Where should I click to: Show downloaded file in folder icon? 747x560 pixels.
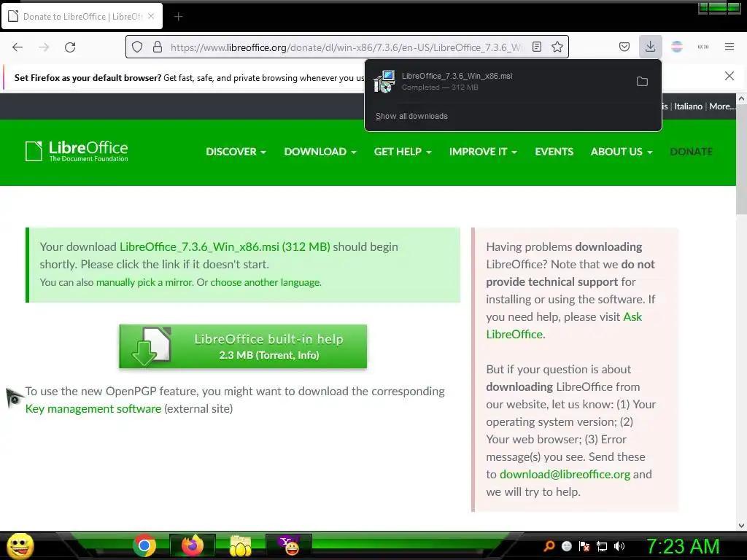(642, 82)
